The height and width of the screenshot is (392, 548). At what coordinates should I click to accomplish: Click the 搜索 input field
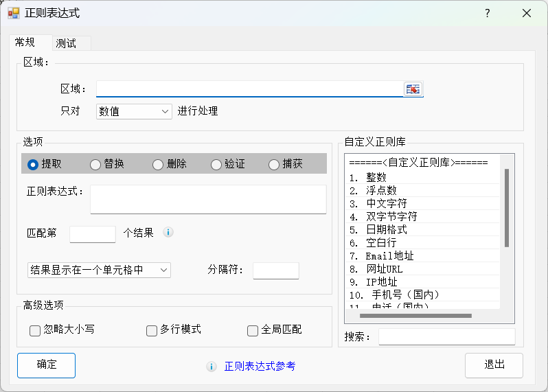pyautogui.click(x=446, y=336)
